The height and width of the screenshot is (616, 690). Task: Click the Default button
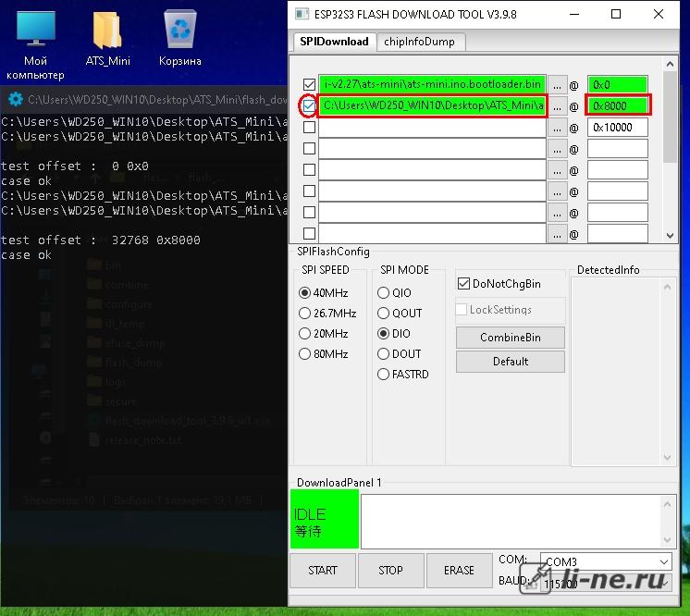click(x=511, y=362)
